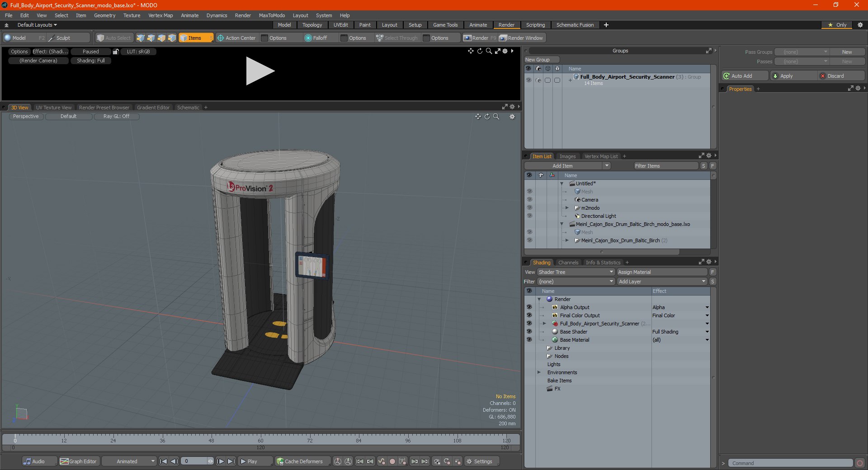Click the 3D viewport zoom magnifier
Image resolution: width=868 pixels, height=470 pixels.
(496, 117)
